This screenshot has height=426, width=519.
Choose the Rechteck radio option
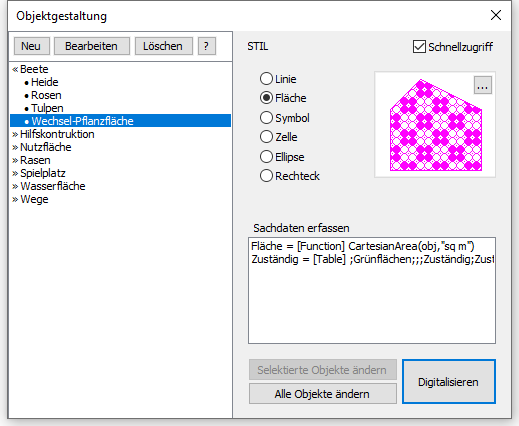266,176
